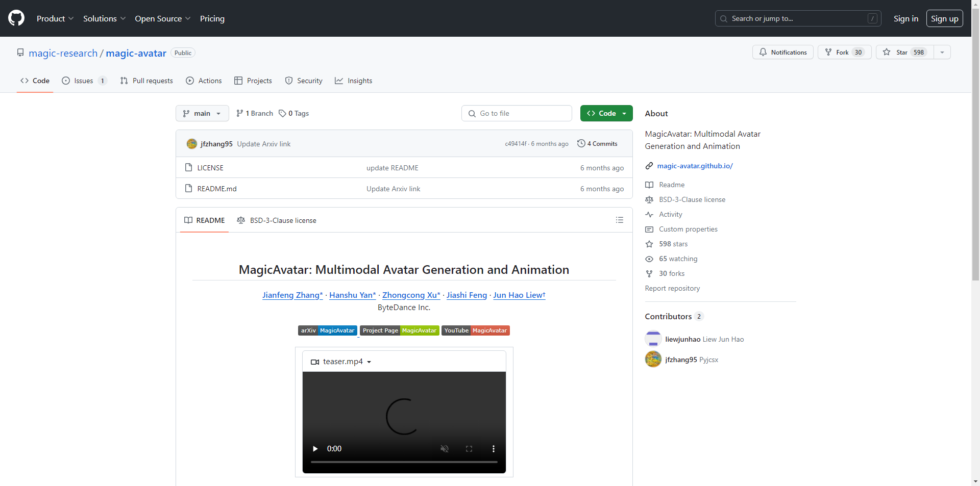Viewport: 980px width, 486px height.
Task: Focus the Search or jump to field
Action: 798,18
